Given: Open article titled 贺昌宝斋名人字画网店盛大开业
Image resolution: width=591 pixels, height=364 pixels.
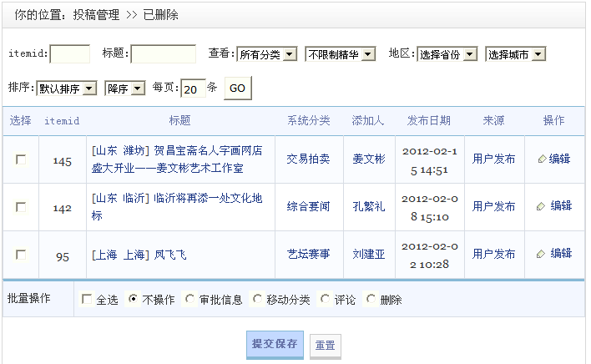Looking at the screenshot, I should pyautogui.click(x=177, y=159).
